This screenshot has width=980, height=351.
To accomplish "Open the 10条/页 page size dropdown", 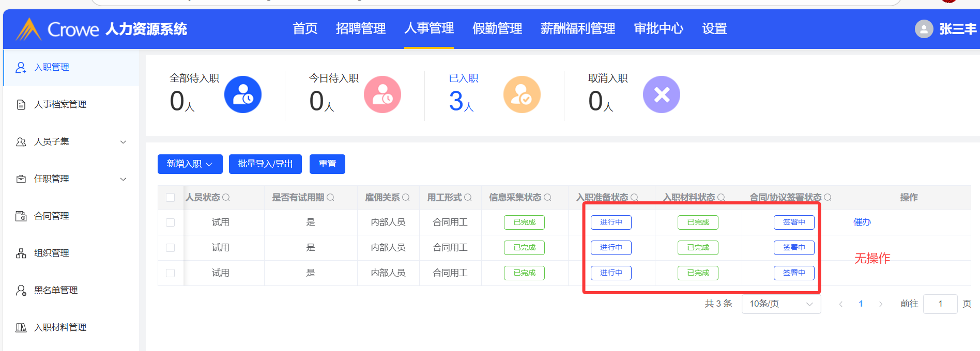I will pyautogui.click(x=781, y=304).
